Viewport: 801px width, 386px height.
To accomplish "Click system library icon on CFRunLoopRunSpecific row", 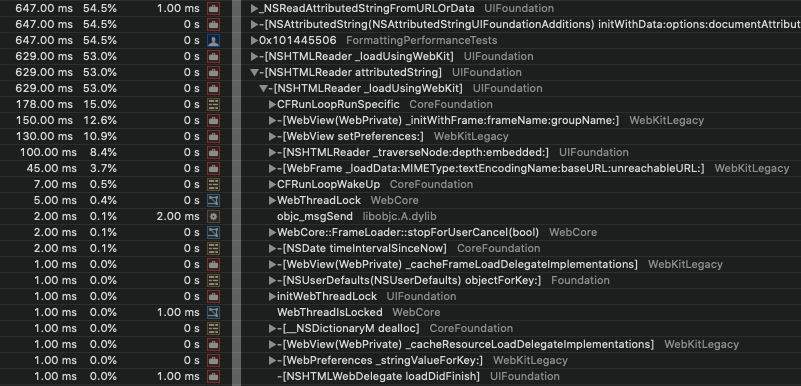I will click(214, 105).
